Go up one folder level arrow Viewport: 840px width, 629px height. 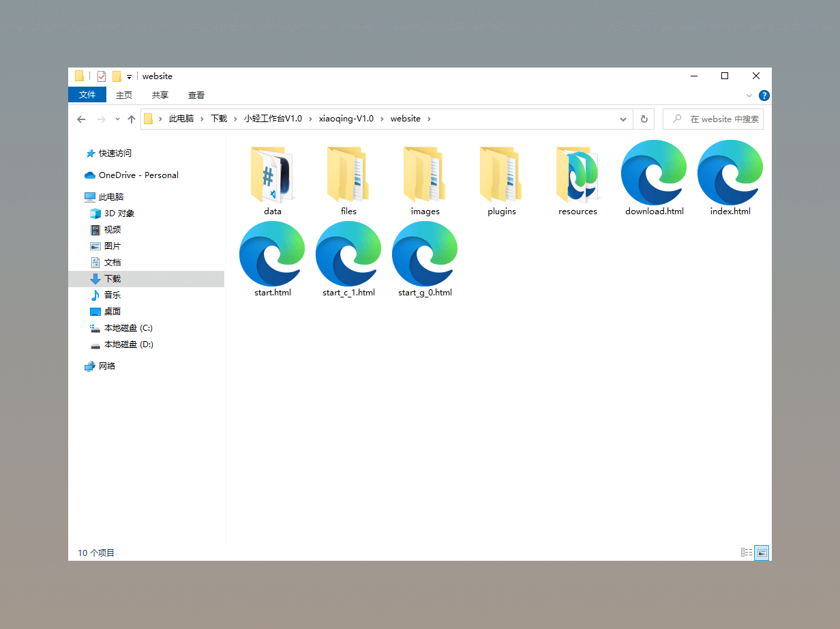click(132, 119)
